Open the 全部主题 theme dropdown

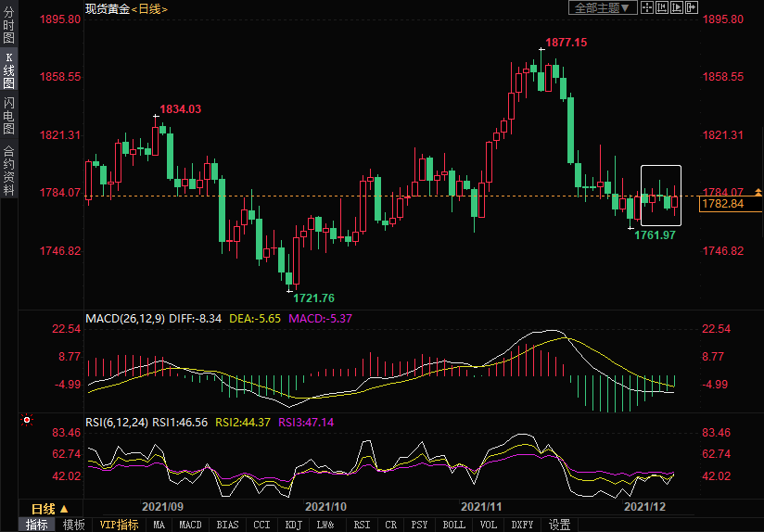[x=602, y=7]
